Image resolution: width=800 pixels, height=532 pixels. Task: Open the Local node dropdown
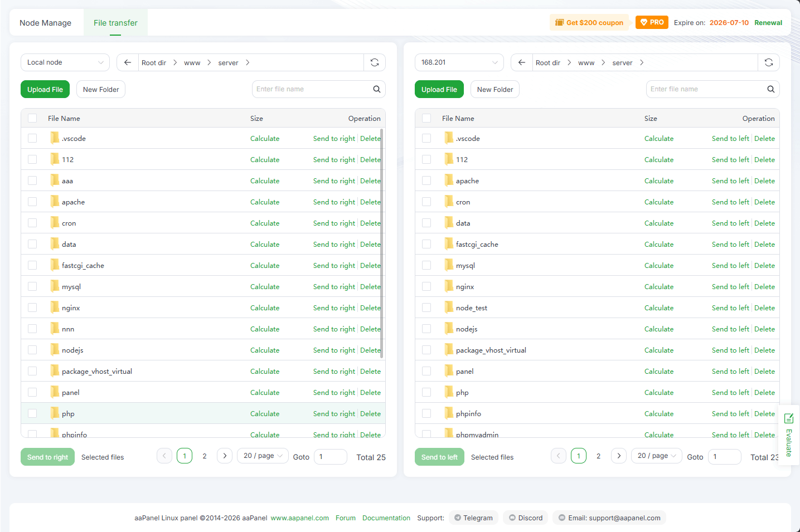coord(65,62)
